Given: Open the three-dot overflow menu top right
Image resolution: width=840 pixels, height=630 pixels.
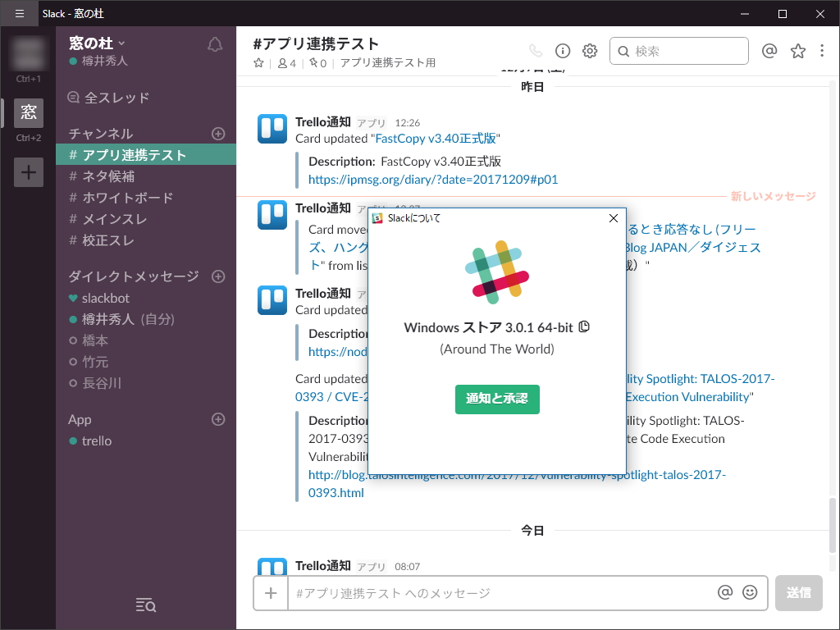Looking at the screenshot, I should click(x=822, y=50).
